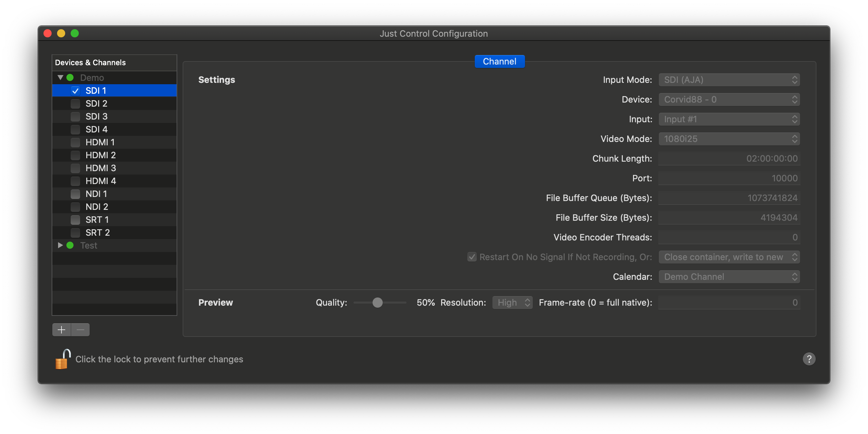Click the Demo device name
Viewport: 868px width, 434px height.
(x=92, y=78)
